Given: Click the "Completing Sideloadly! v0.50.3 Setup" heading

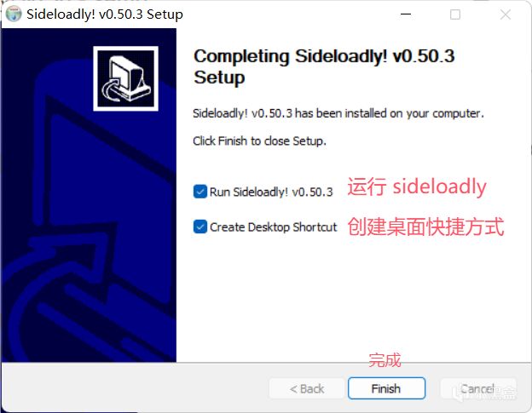Looking at the screenshot, I should pyautogui.click(x=324, y=66).
